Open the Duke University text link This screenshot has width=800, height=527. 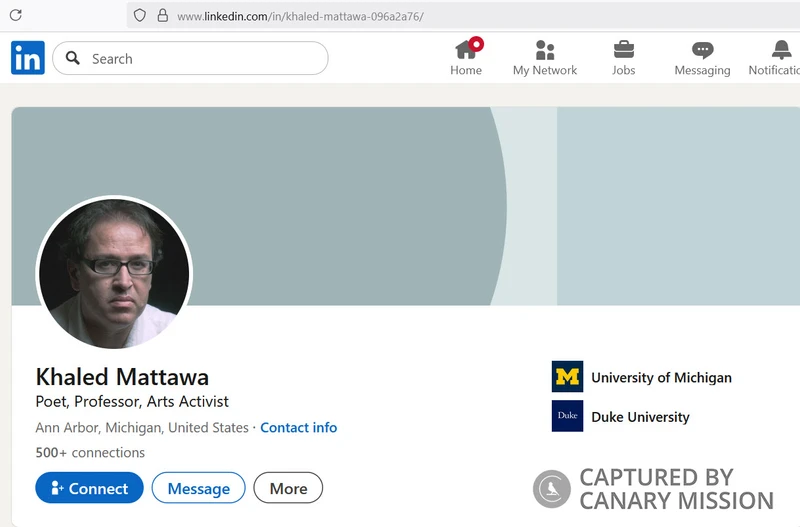coord(640,417)
